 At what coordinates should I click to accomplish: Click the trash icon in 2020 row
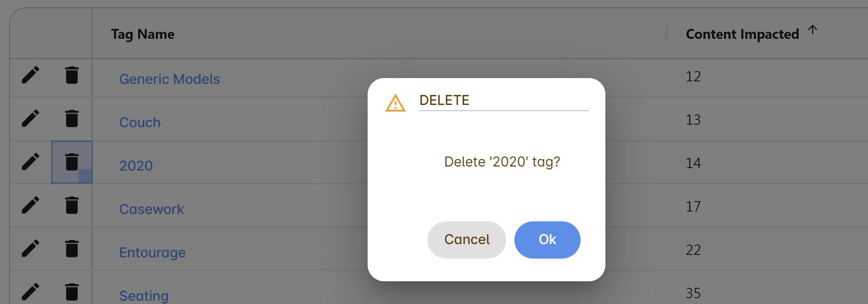[72, 162]
